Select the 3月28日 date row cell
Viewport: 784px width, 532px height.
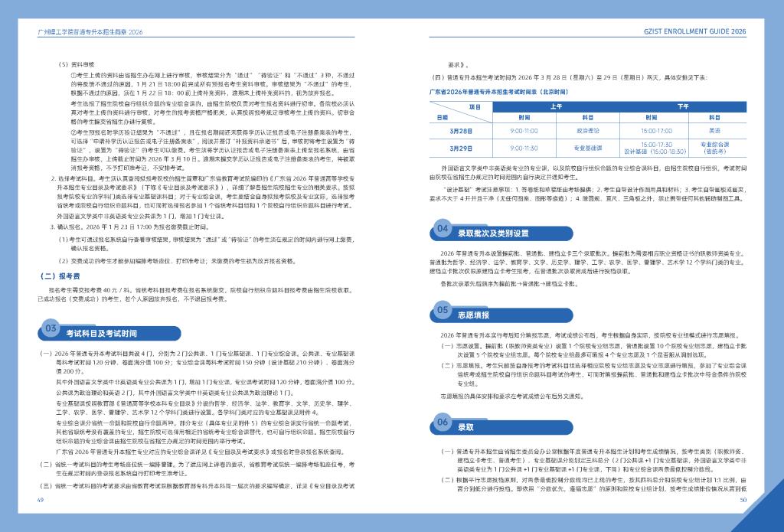coord(461,131)
